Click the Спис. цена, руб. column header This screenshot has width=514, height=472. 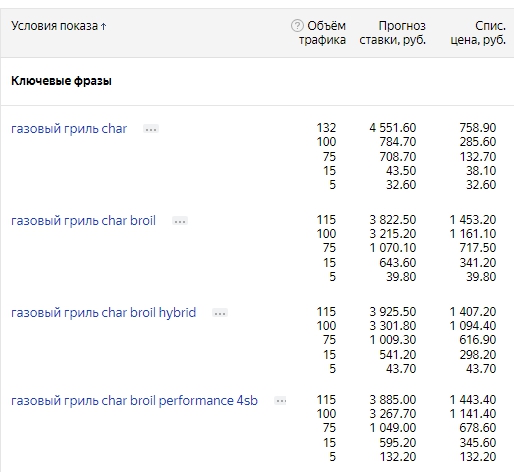pos(478,33)
